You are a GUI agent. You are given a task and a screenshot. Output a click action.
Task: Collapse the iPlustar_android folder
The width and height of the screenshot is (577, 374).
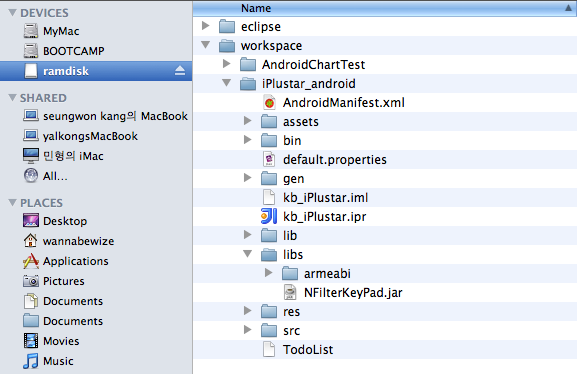pos(227,83)
